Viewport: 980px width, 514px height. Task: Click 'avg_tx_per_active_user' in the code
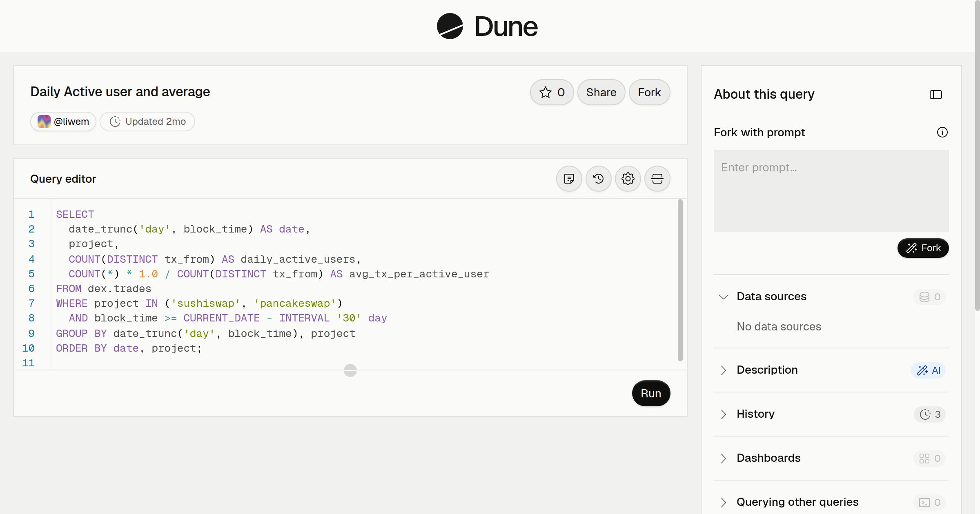[419, 274]
